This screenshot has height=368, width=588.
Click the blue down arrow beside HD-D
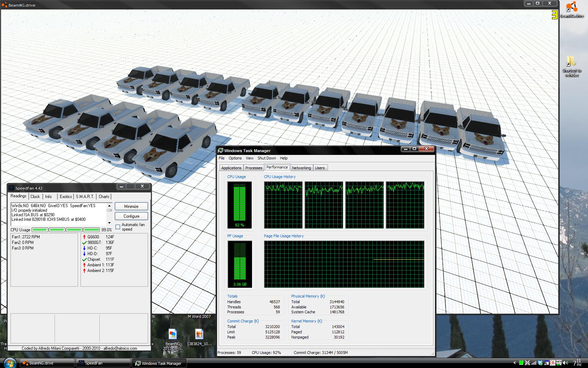[x=84, y=254]
